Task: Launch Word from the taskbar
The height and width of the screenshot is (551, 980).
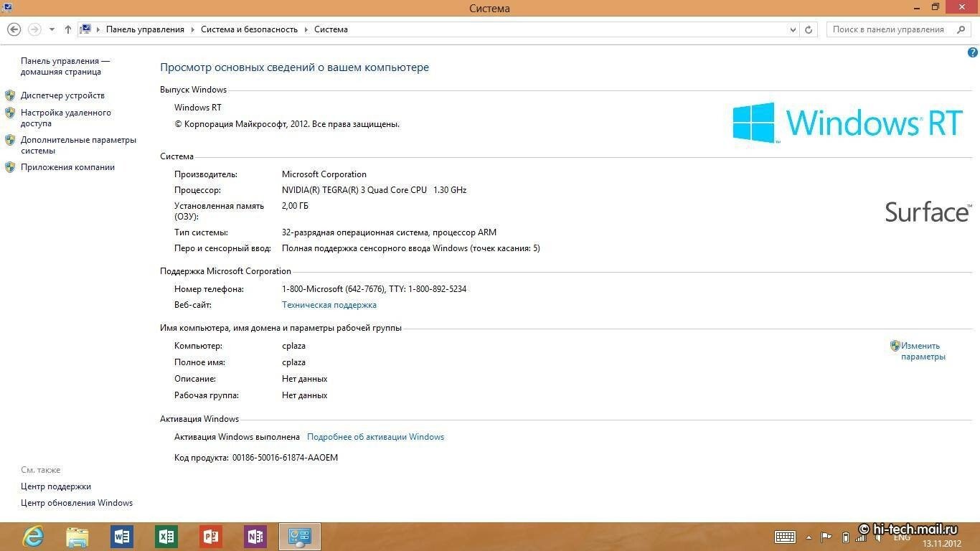Action: tap(122, 537)
